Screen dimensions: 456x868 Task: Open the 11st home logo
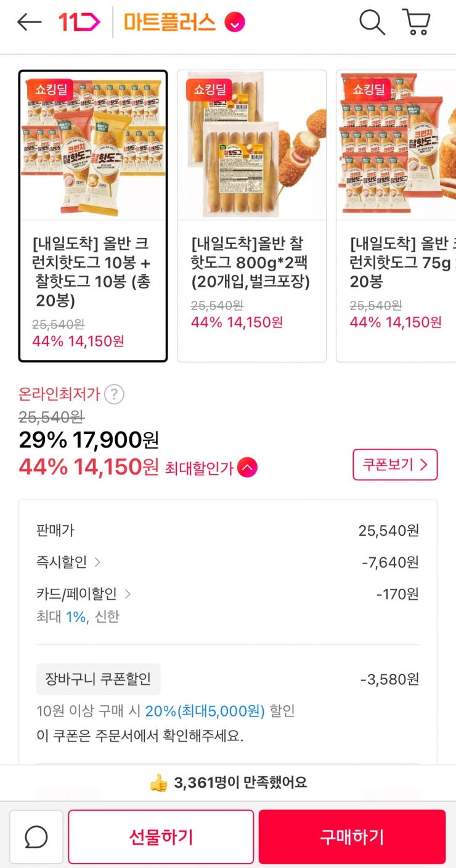point(79,23)
